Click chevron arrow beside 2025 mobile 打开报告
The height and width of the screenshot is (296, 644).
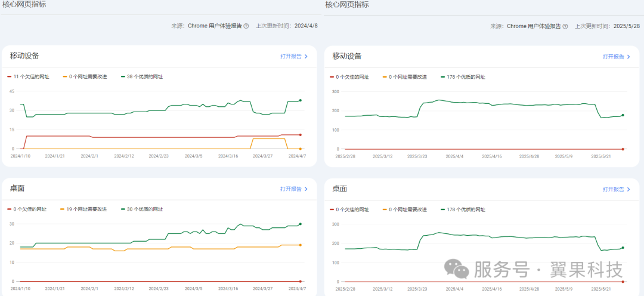(x=628, y=57)
